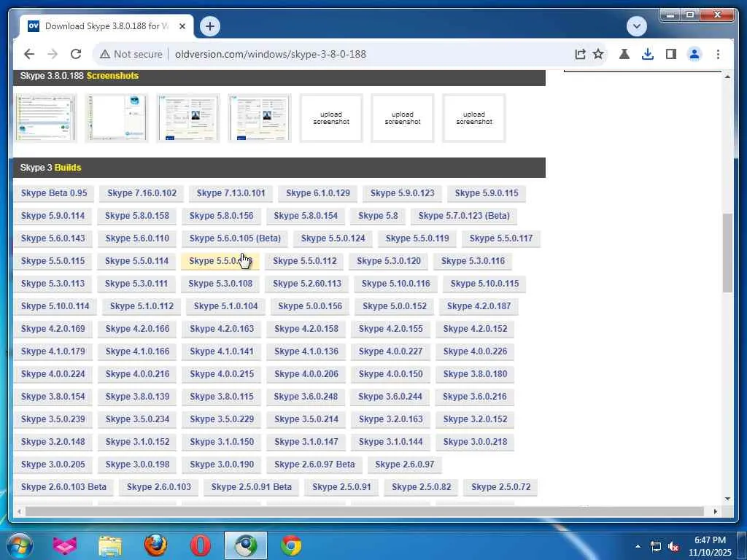This screenshot has height=560, width=747.
Task: Open the profile avatar menu
Action: pyautogui.click(x=694, y=54)
